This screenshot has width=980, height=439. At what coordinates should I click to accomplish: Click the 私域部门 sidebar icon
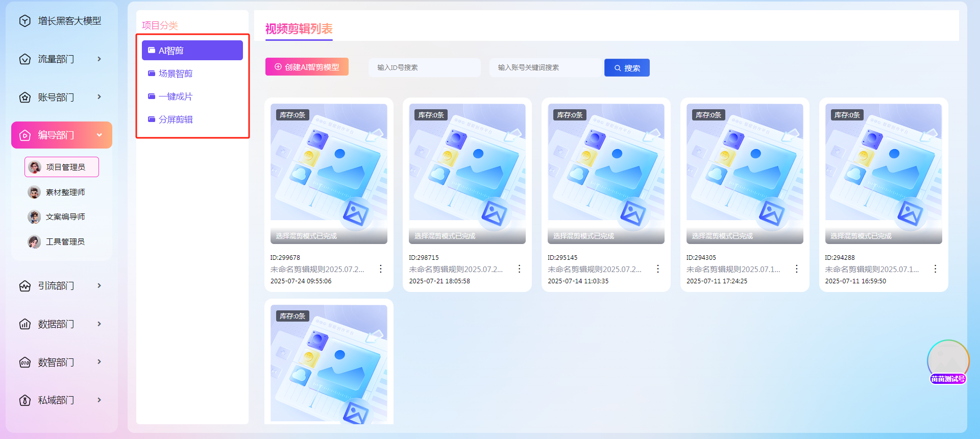(x=25, y=400)
